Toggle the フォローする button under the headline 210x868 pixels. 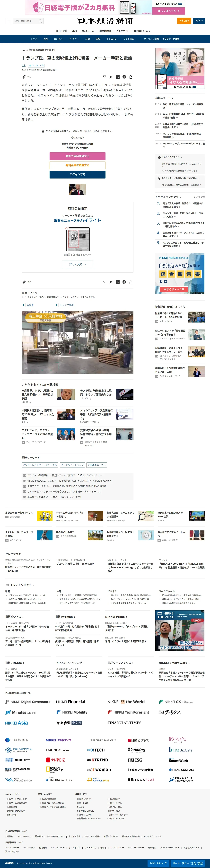click(x=36, y=66)
